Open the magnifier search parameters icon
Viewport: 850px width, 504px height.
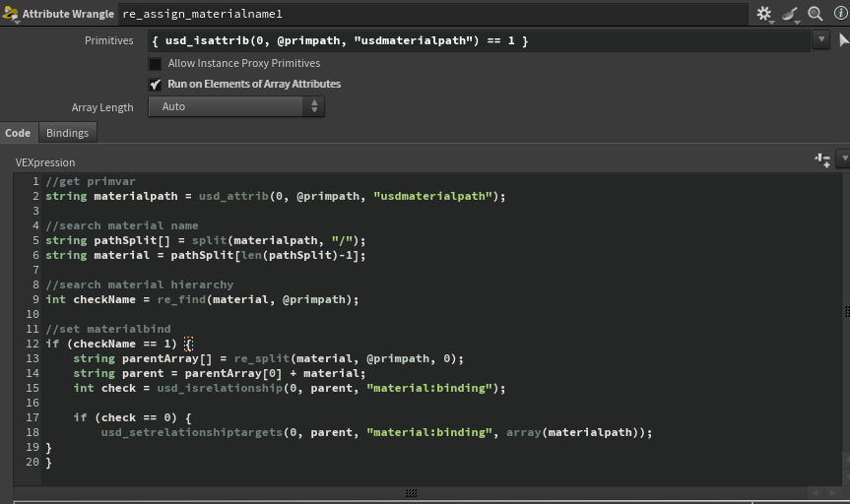pos(816,14)
